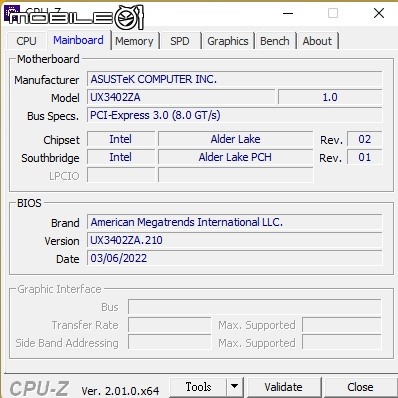
Task: Click the Validate button
Action: click(x=284, y=387)
